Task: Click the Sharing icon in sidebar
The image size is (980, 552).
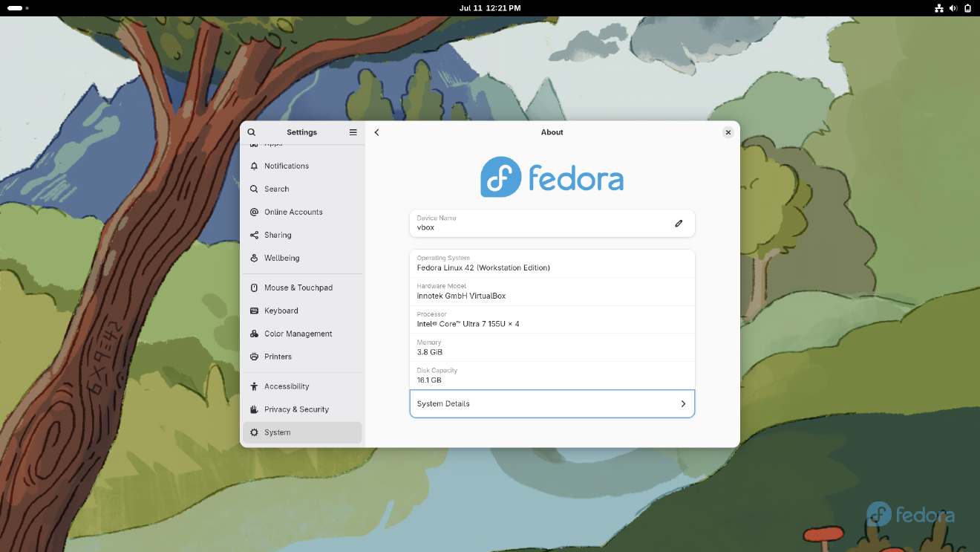Action: (255, 235)
